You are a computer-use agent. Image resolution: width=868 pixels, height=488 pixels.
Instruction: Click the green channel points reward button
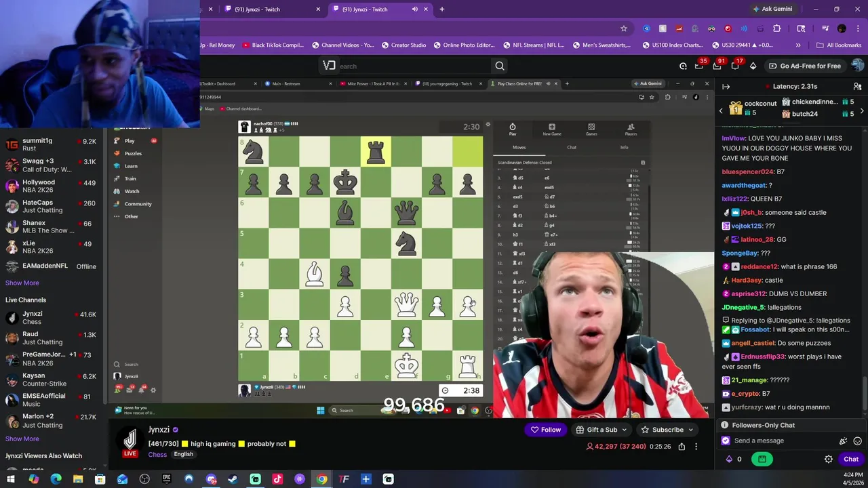click(762, 459)
